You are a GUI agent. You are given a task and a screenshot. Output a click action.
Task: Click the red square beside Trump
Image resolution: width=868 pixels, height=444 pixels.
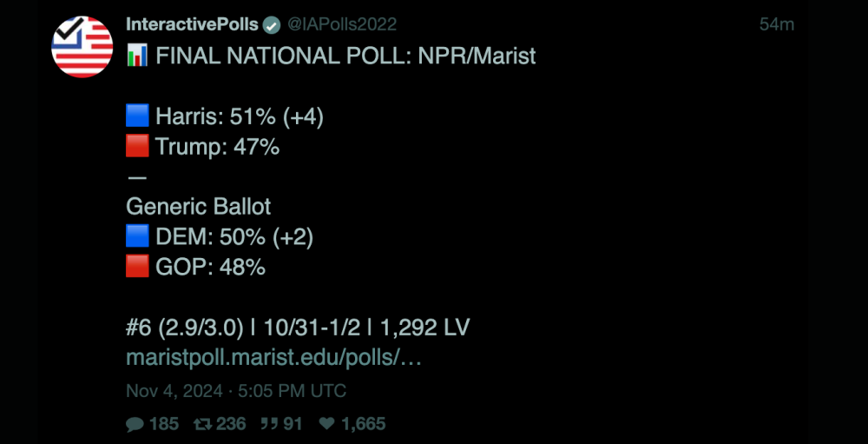(x=137, y=147)
